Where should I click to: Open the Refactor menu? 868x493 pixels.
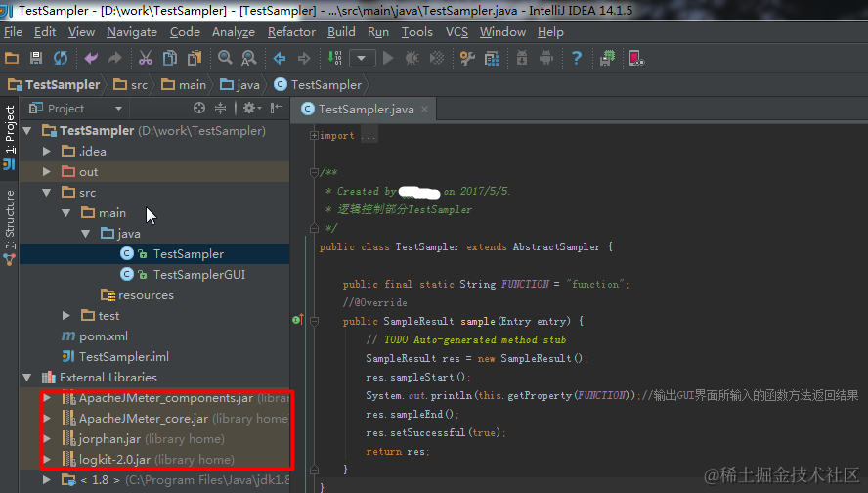[291, 32]
